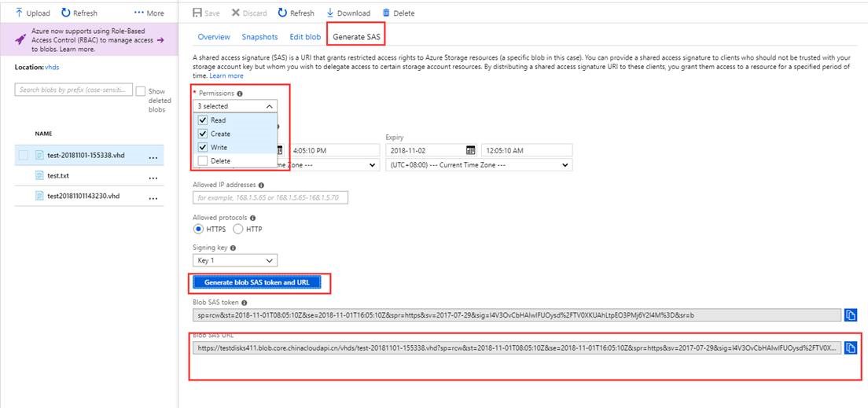This screenshot has width=868, height=408.
Task: Click the Upload icon in the toolbar
Action: coord(20,13)
